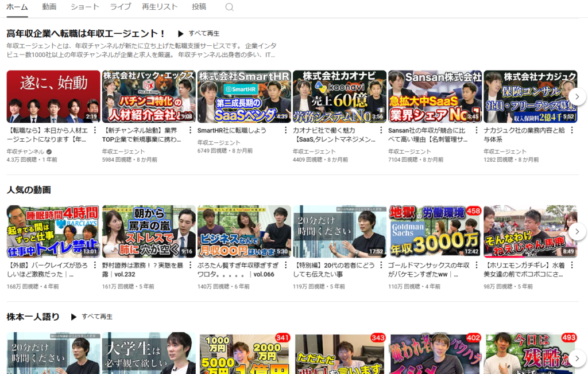
Task: Open the search bar with magnifier icon
Action: pos(229,7)
